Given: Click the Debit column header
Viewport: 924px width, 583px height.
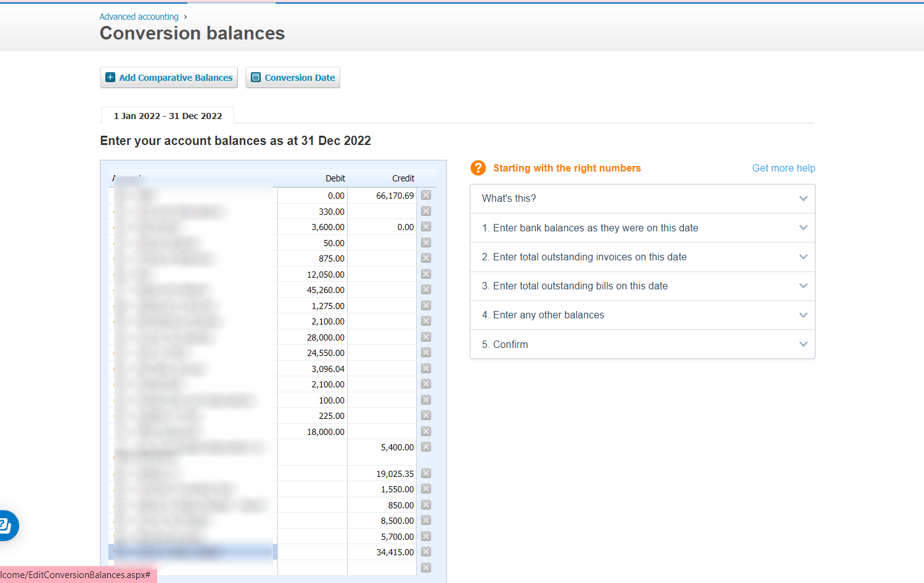Looking at the screenshot, I should pos(335,178).
